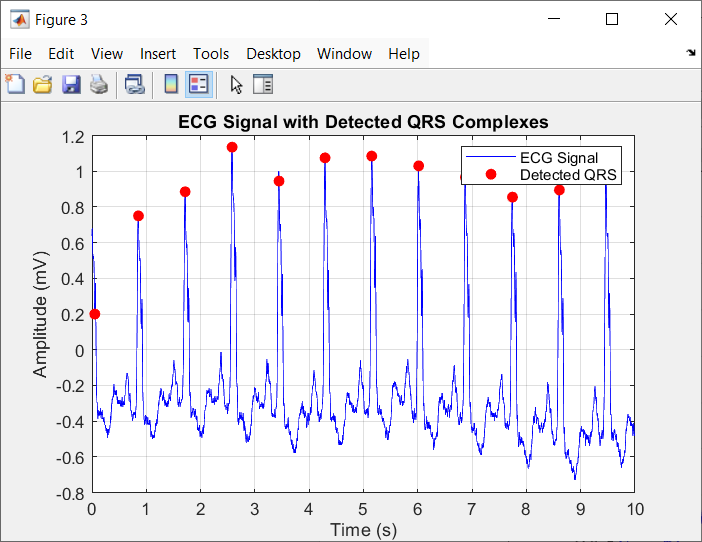
Task: Click the Insert Colorbar icon
Action: tap(171, 84)
